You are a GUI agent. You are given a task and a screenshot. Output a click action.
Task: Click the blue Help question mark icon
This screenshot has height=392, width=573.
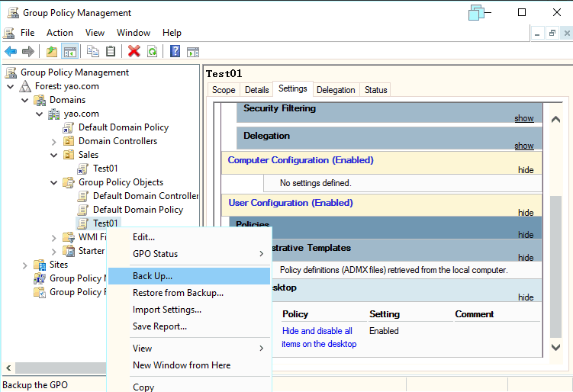(x=175, y=52)
